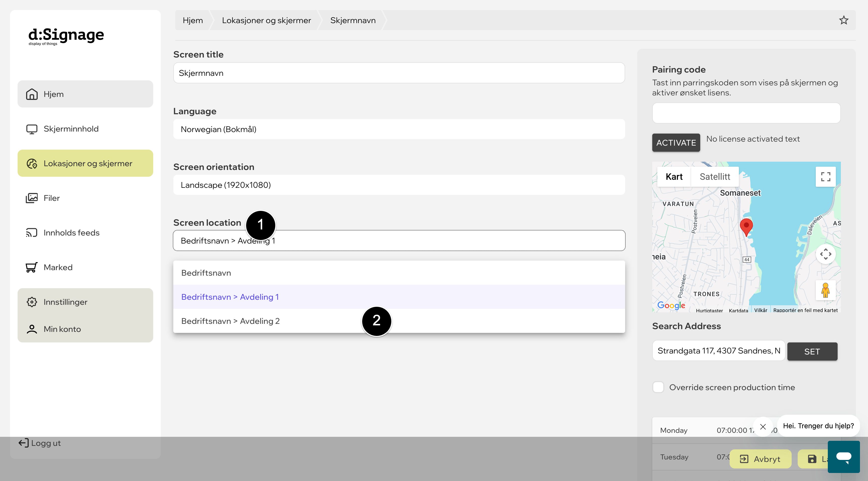Click the Avbryt button

pos(760,459)
